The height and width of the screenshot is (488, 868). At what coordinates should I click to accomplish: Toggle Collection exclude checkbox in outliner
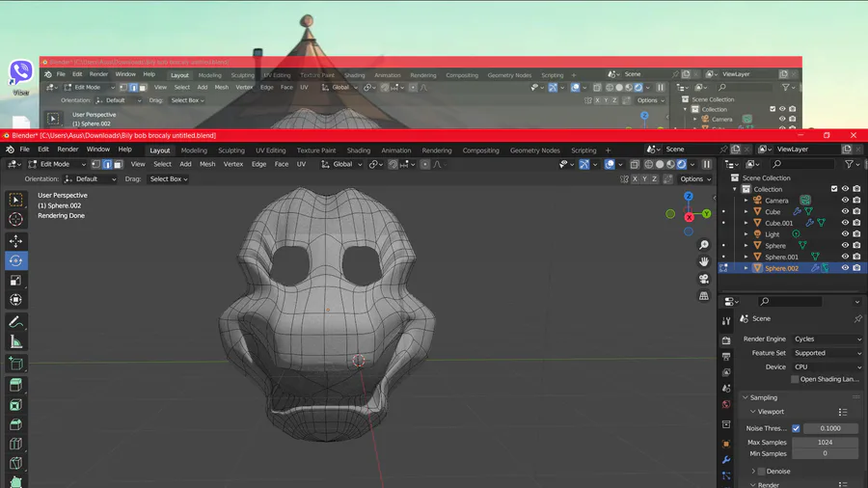834,189
